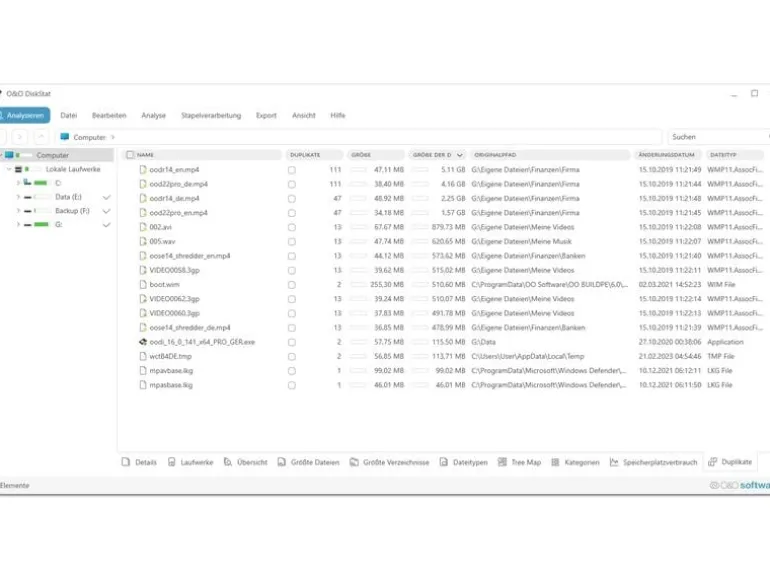The width and height of the screenshot is (770, 578).
Task: Expand the breadcrumb chevron after Computer
Action: coord(113,137)
